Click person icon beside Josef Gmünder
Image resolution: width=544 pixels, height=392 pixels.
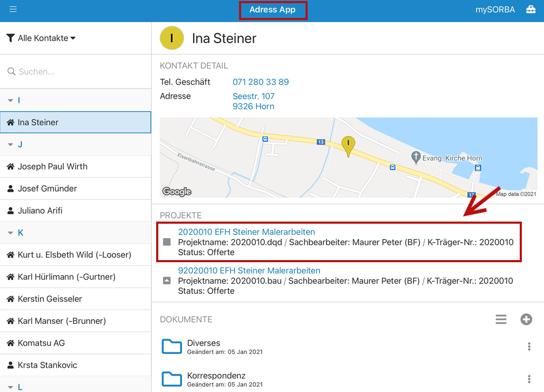click(x=11, y=188)
